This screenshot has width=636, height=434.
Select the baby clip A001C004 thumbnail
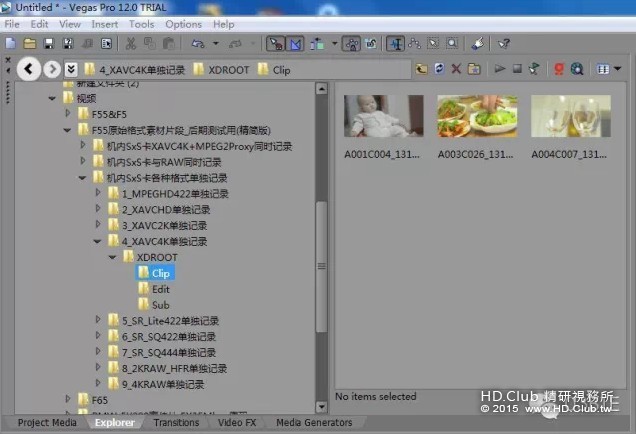pos(383,116)
